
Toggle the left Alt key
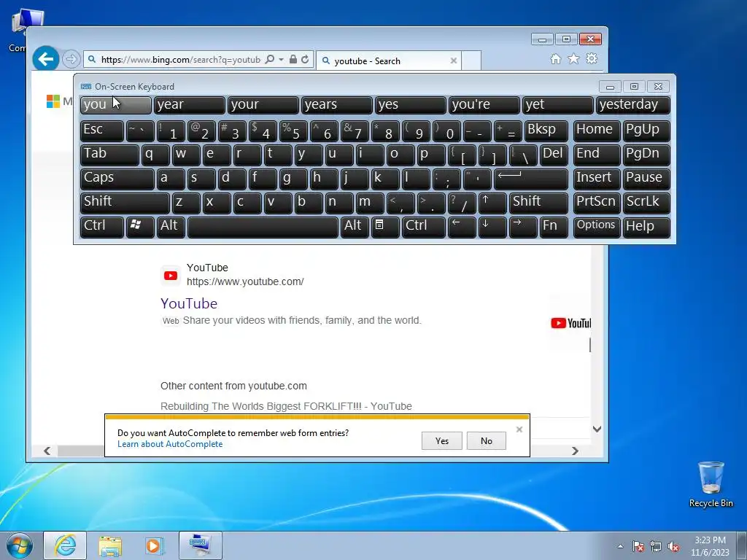(x=171, y=227)
